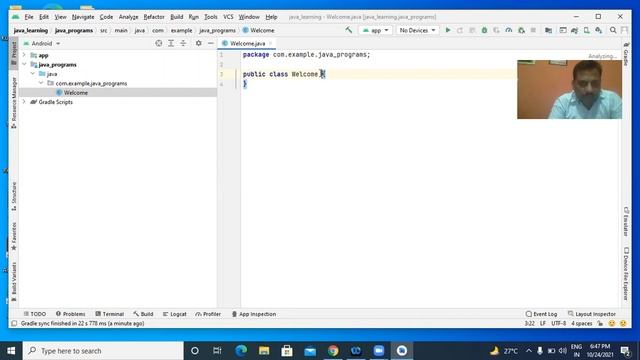Click Attach Debugger to Android Process icon

tap(521, 30)
